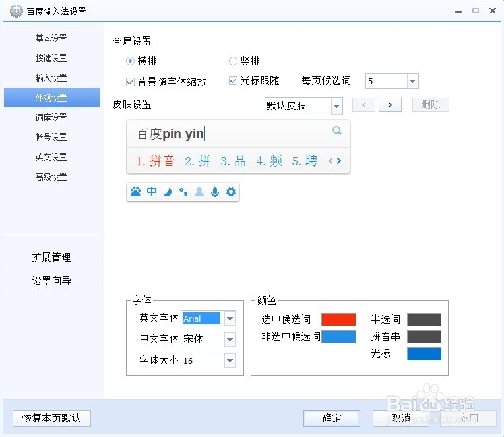Open 设置向导 in the sidebar
The image size is (504, 437).
[x=51, y=281]
